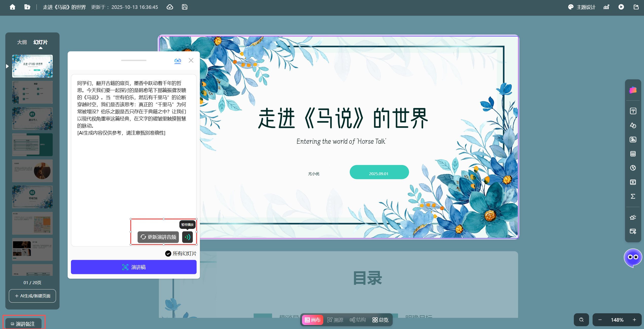The height and width of the screenshot is (329, 644).
Task: Switch to the 溯源 tab at bottom
Action: pos(335,320)
